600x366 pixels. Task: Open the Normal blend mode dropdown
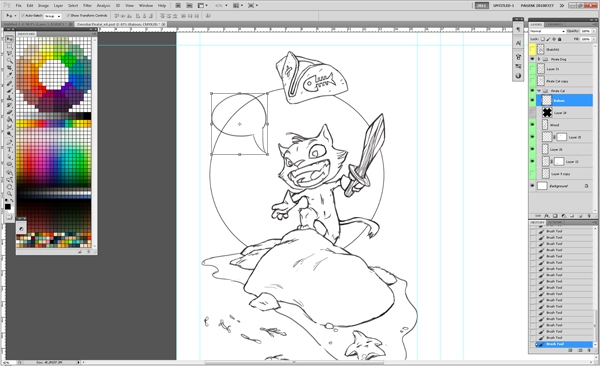(547, 31)
